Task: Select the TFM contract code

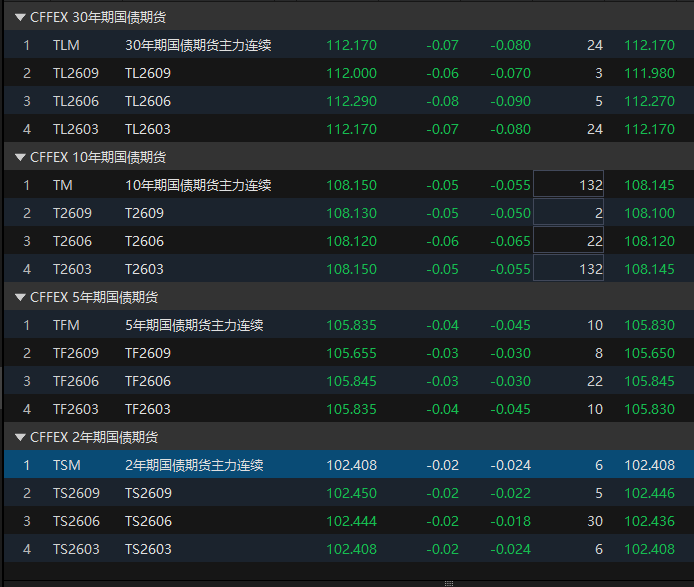Action: pyautogui.click(x=66, y=325)
